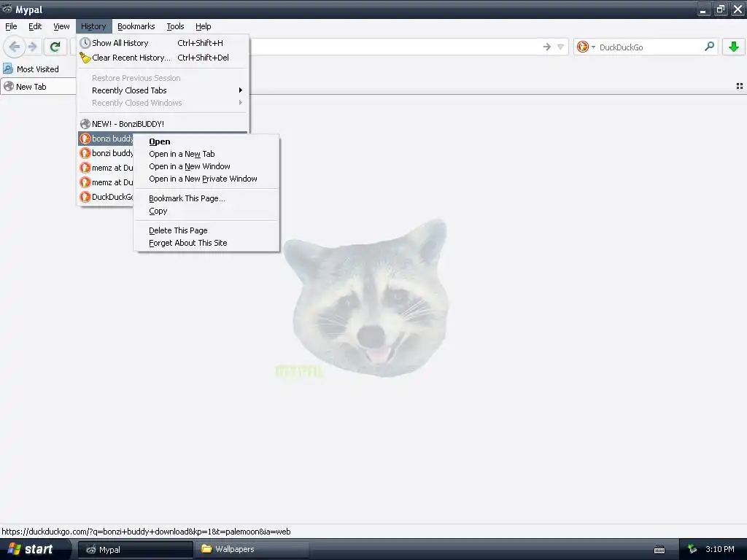Image resolution: width=747 pixels, height=560 pixels.
Task: Open the Edit menu
Action: 35,26
